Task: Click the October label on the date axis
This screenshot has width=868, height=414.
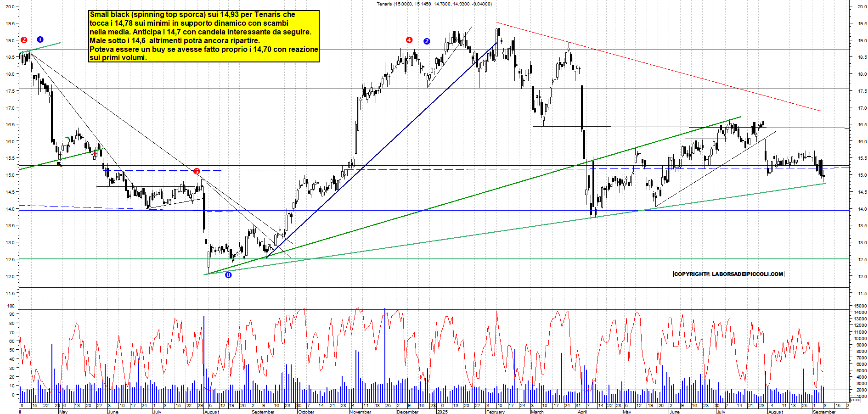Action: pos(306,412)
